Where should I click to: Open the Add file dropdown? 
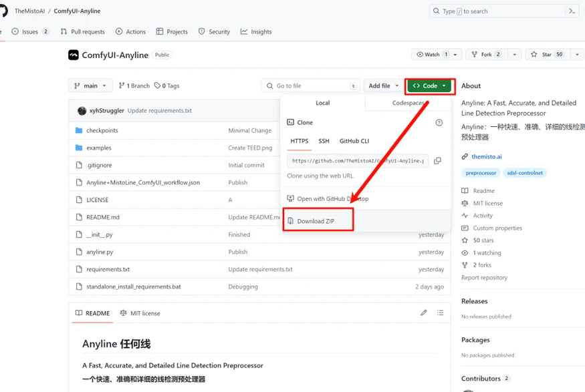[383, 85]
